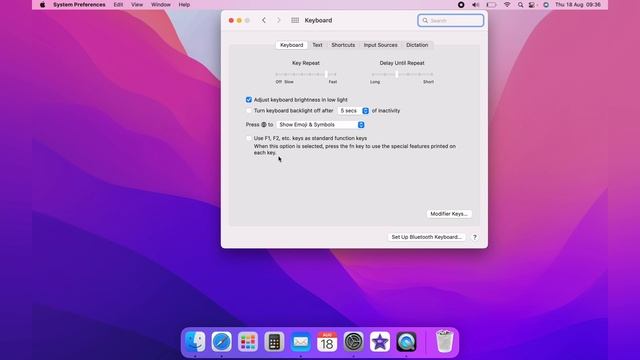Open the Edit menu
The width and height of the screenshot is (640, 360).
[x=118, y=4]
